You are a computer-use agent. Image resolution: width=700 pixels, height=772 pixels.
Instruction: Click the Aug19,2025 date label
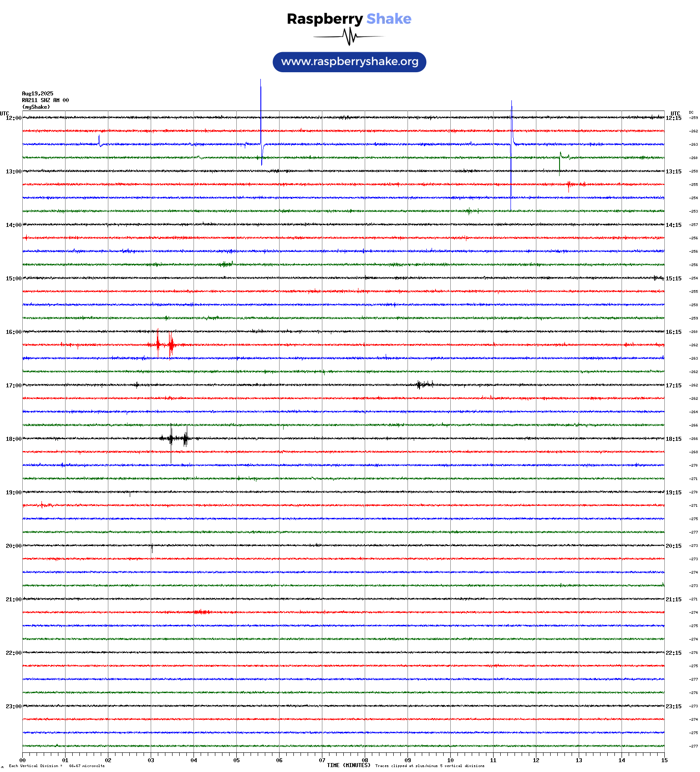point(37,94)
